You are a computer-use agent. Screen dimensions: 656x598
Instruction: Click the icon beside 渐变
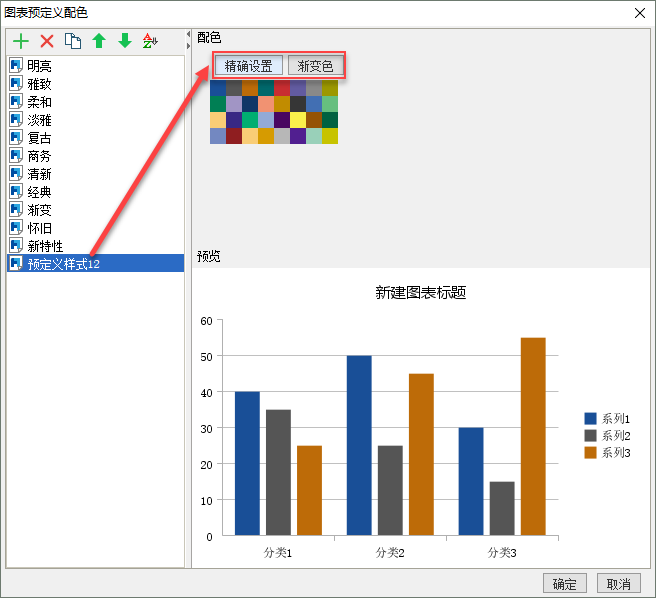[x=16, y=210]
